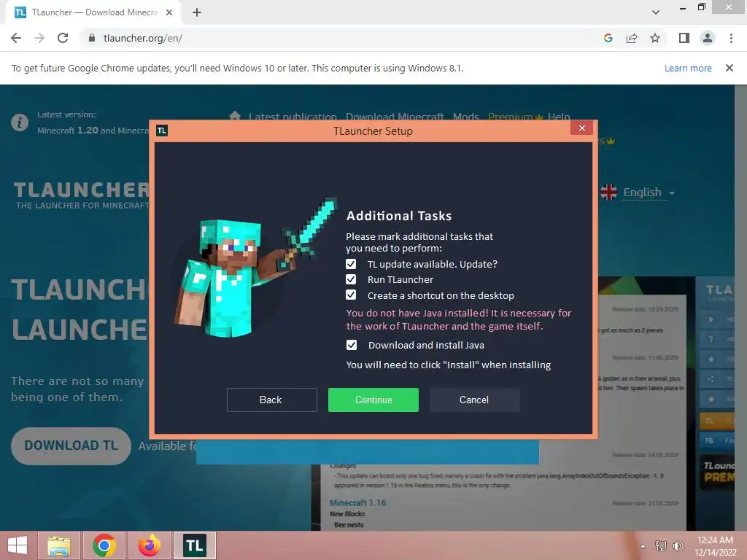Open the Minecraft 1.16 news link

pyautogui.click(x=357, y=503)
